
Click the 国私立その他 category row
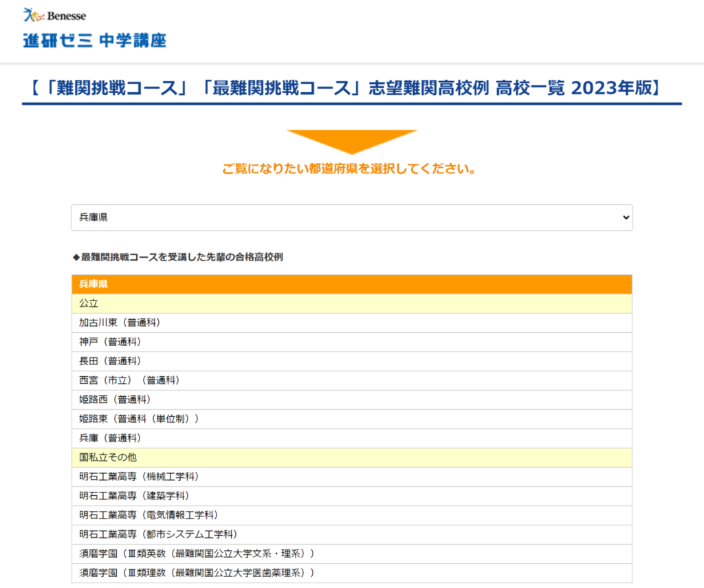351,457
